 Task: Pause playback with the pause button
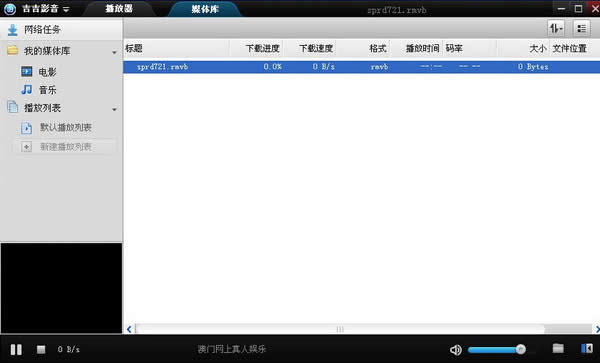pos(16,349)
